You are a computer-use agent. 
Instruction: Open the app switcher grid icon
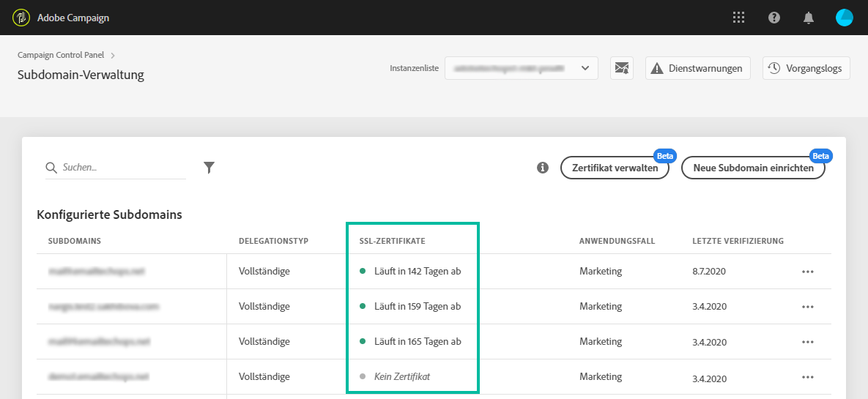coord(739,18)
